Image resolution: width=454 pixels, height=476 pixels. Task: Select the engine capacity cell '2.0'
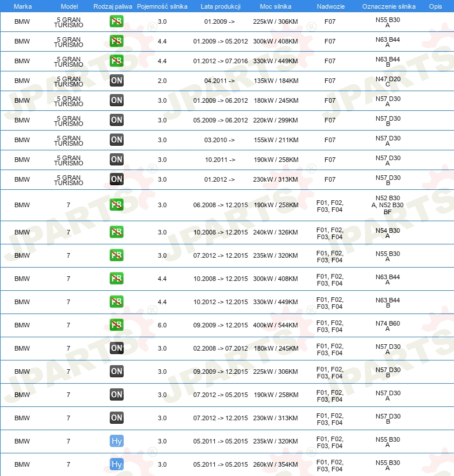pos(162,81)
